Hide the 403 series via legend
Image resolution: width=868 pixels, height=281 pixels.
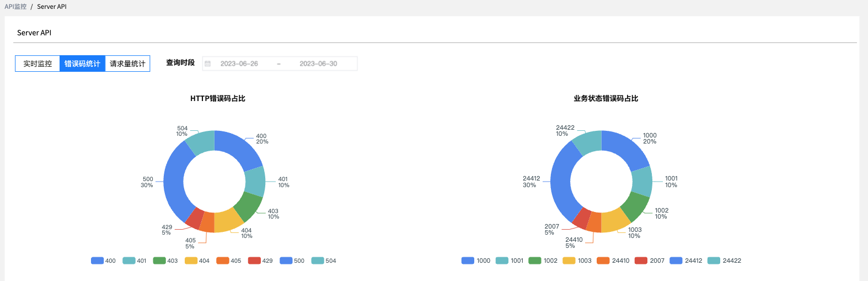click(x=165, y=261)
